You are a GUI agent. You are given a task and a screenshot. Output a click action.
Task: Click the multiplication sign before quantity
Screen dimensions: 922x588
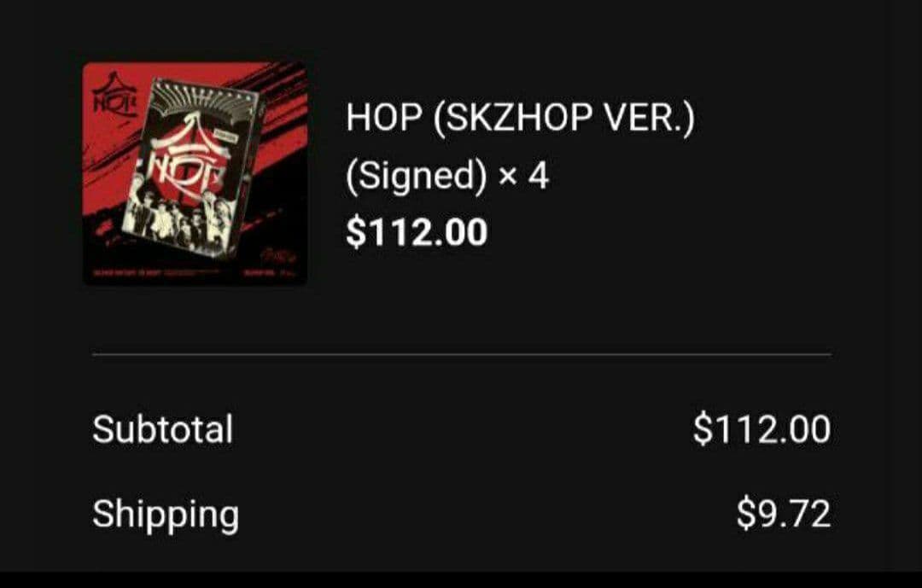point(507,177)
